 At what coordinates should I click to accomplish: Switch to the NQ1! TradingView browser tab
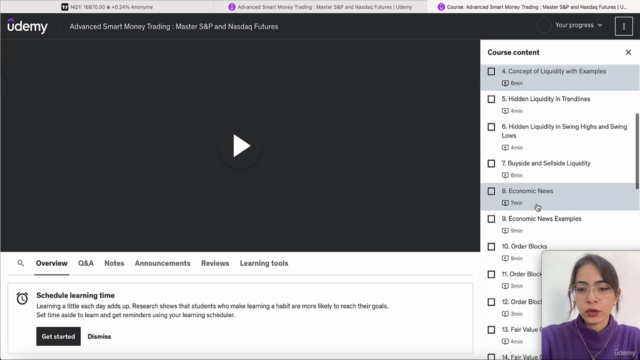coord(107,7)
